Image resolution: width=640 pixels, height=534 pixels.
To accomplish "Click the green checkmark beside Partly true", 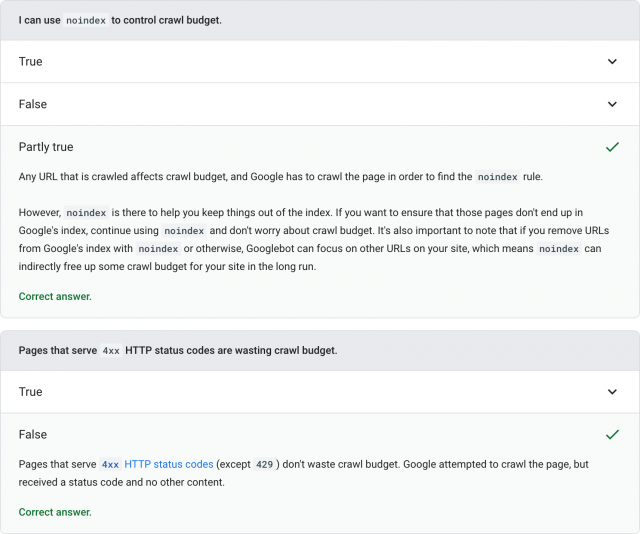I will tap(612, 147).
